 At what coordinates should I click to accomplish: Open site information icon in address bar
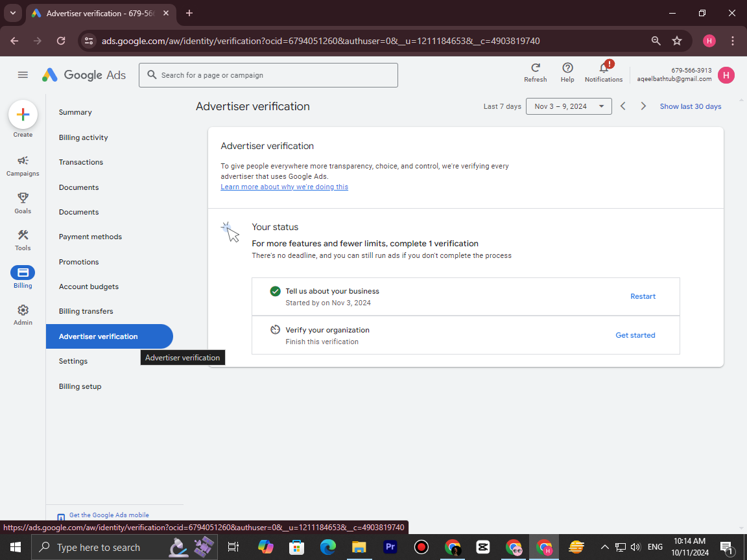(x=89, y=41)
